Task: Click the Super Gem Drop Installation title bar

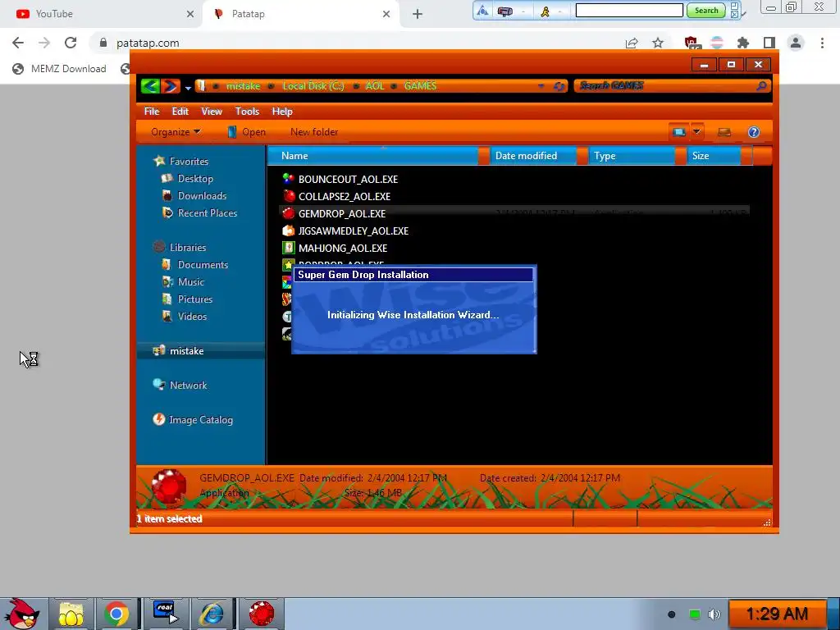Action: 413,275
